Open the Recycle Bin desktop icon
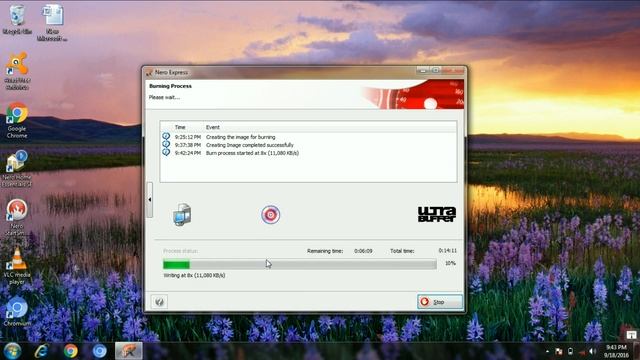The height and width of the screenshot is (360, 640). [x=17, y=20]
